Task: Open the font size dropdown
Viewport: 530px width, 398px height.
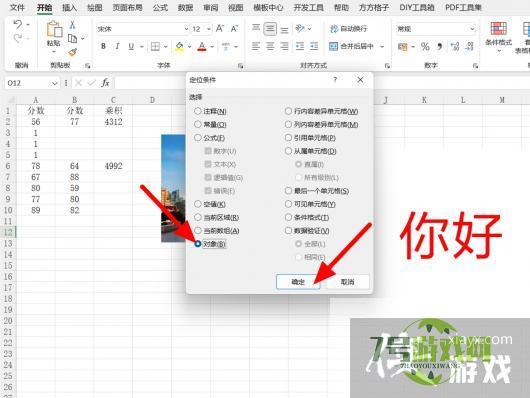Action: click(209, 29)
